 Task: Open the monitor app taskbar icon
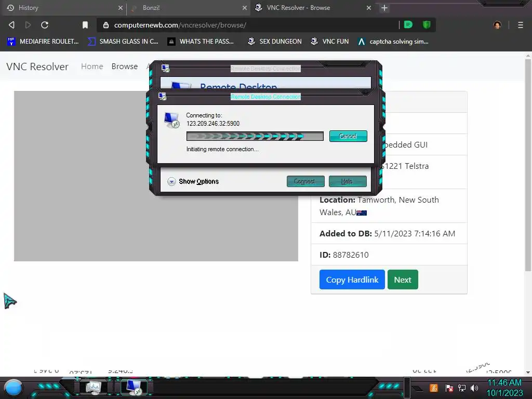pyautogui.click(x=93, y=387)
